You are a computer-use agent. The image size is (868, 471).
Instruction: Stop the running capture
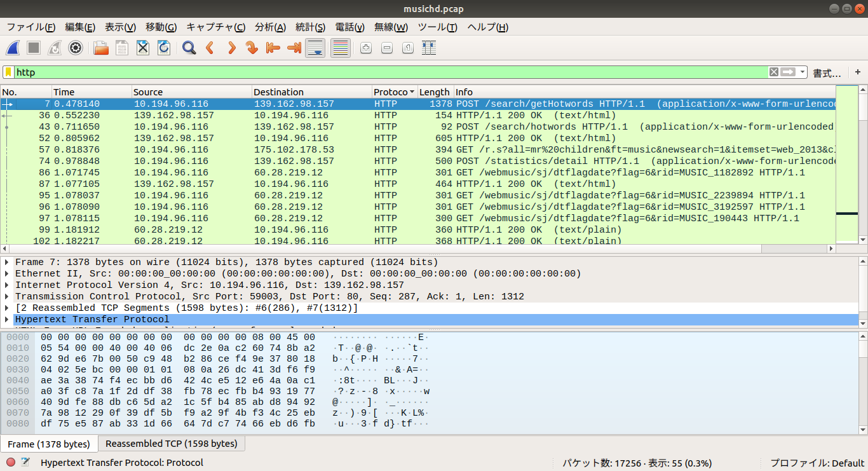click(34, 48)
